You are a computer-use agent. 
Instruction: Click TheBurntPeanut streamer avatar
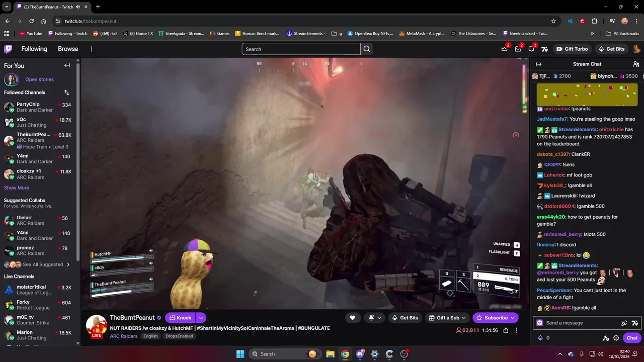(96, 326)
